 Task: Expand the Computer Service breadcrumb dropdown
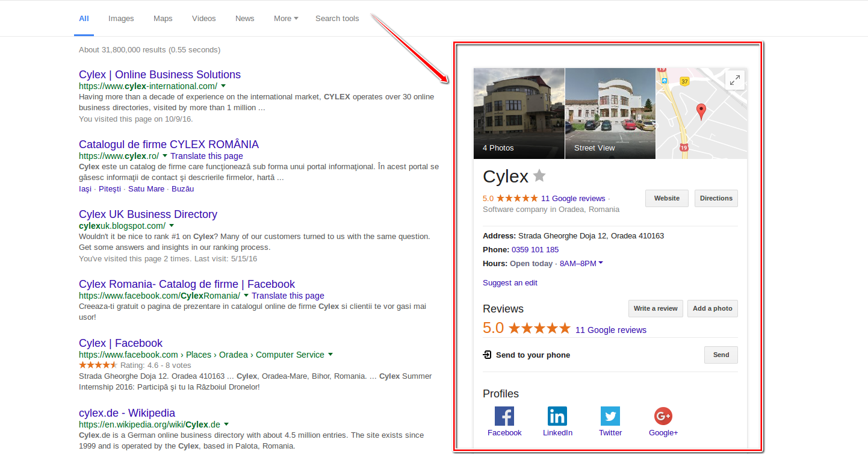pyautogui.click(x=330, y=355)
